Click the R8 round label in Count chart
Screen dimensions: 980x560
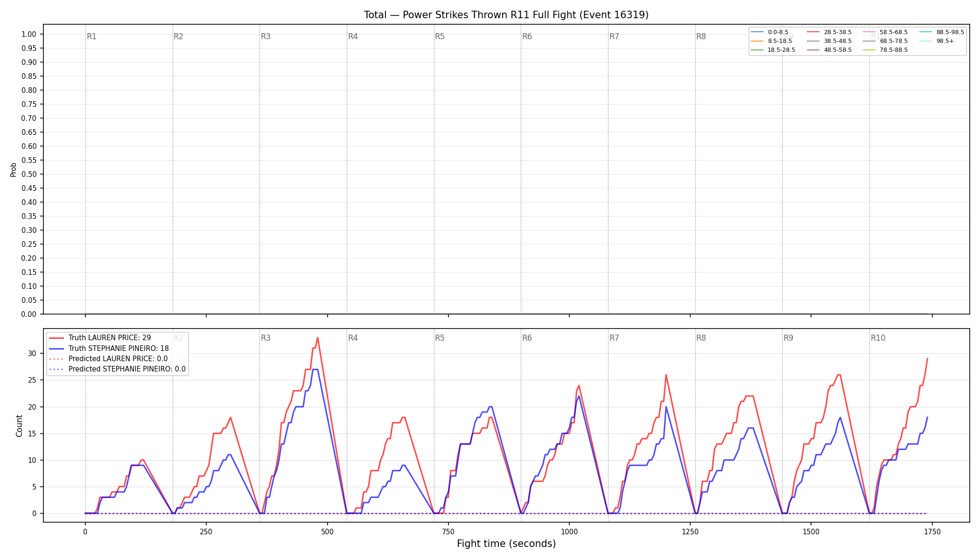(x=701, y=338)
